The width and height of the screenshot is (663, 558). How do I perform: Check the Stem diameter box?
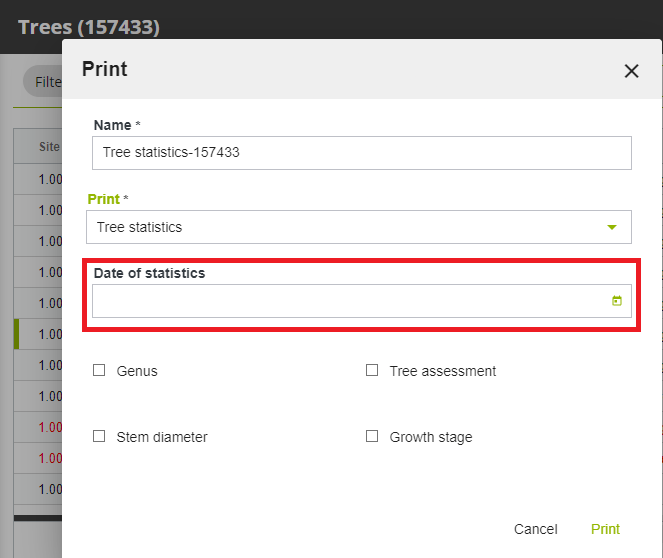(x=99, y=436)
